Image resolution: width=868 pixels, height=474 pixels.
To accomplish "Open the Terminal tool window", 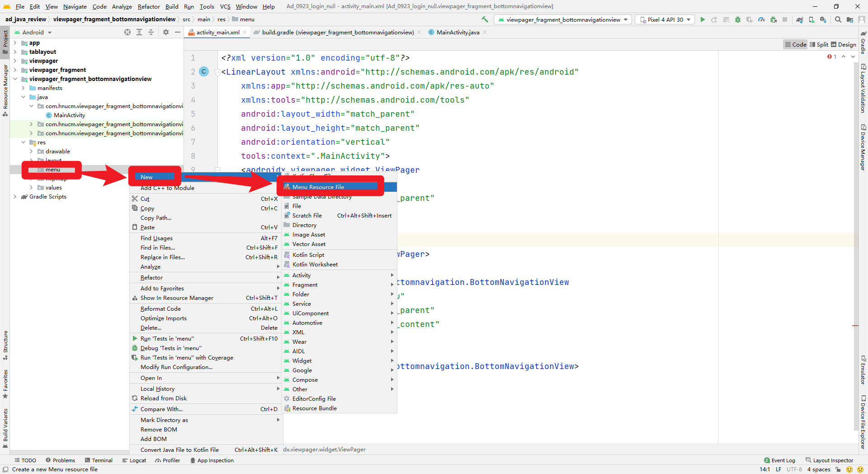I will coord(99,460).
